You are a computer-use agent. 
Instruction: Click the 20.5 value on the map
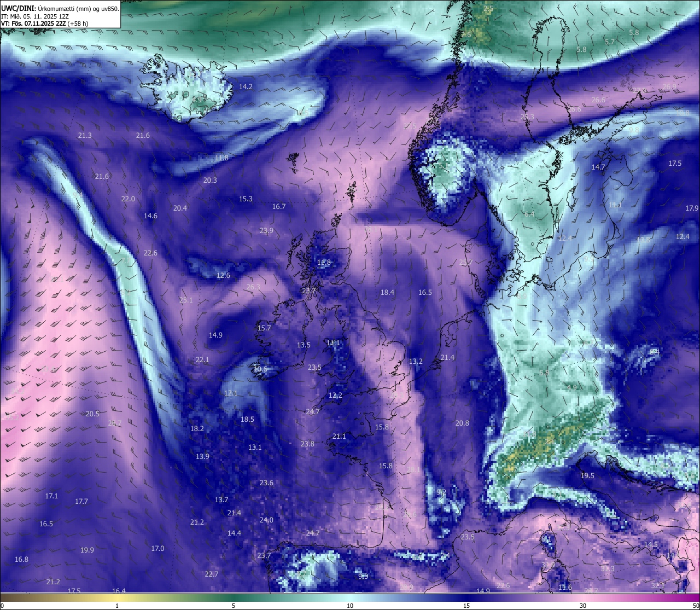pos(92,414)
